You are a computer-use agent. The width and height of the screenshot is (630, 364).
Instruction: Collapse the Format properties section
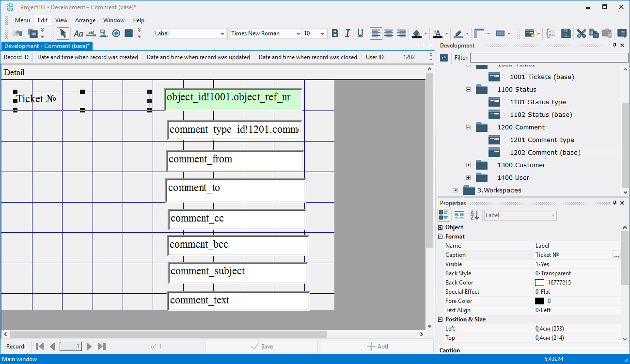pyautogui.click(x=441, y=237)
